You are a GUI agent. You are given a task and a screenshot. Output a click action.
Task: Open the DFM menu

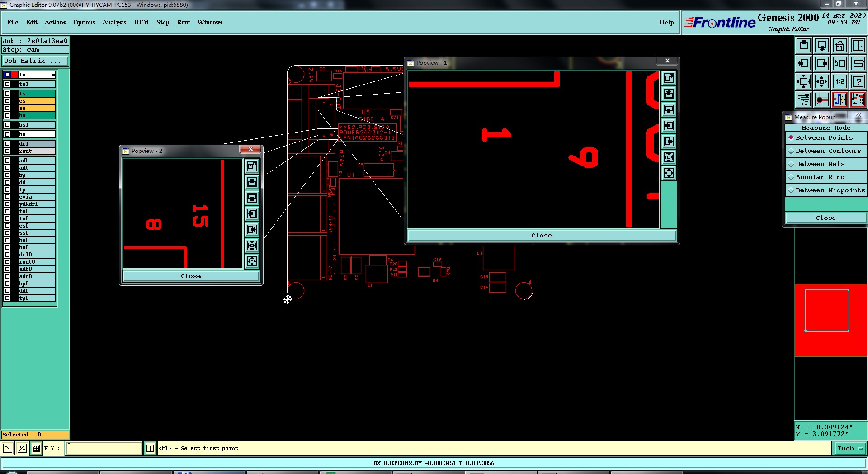(141, 22)
